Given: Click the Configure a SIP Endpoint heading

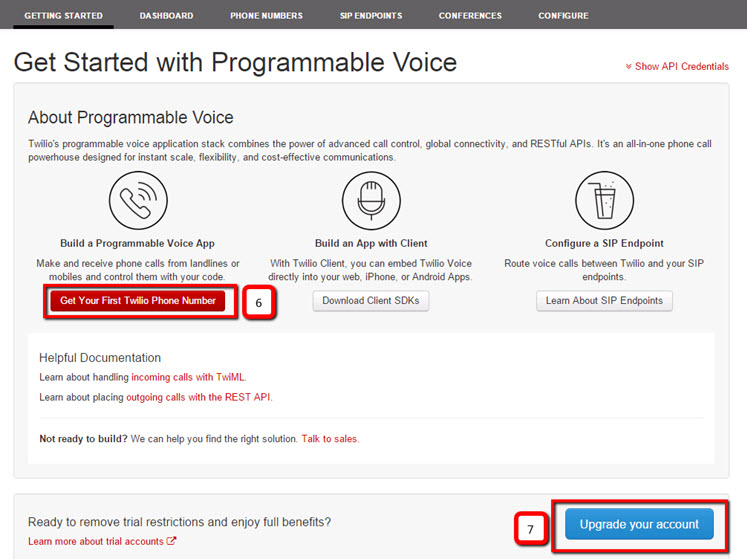Looking at the screenshot, I should click(x=604, y=243).
